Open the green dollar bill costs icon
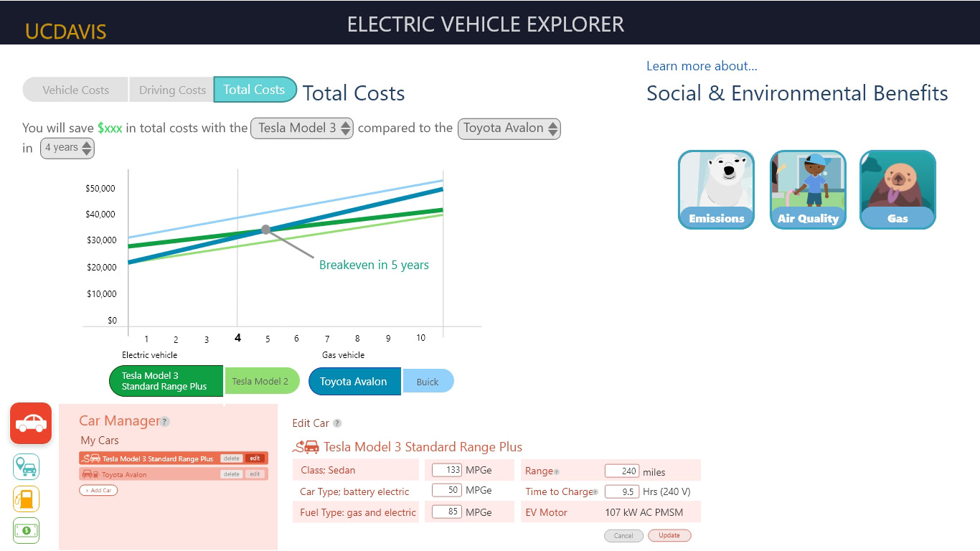 tap(27, 531)
